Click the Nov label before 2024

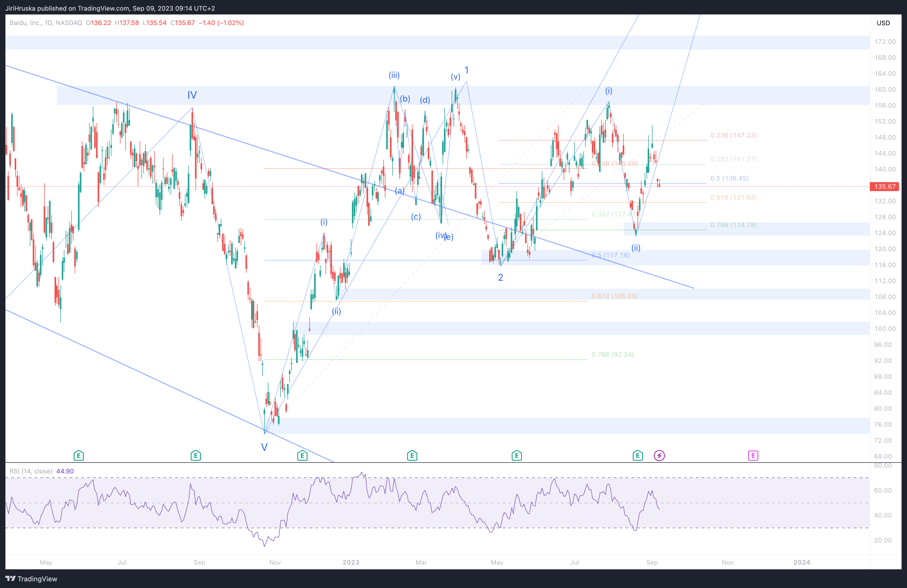(x=727, y=562)
